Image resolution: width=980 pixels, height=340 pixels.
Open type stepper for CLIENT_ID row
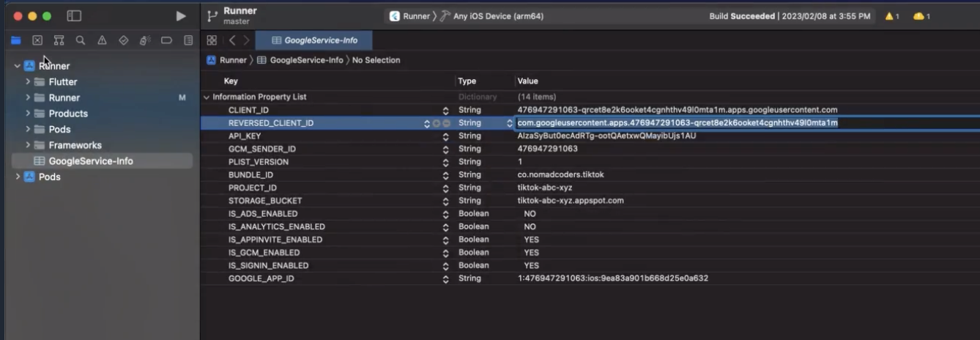(445, 110)
